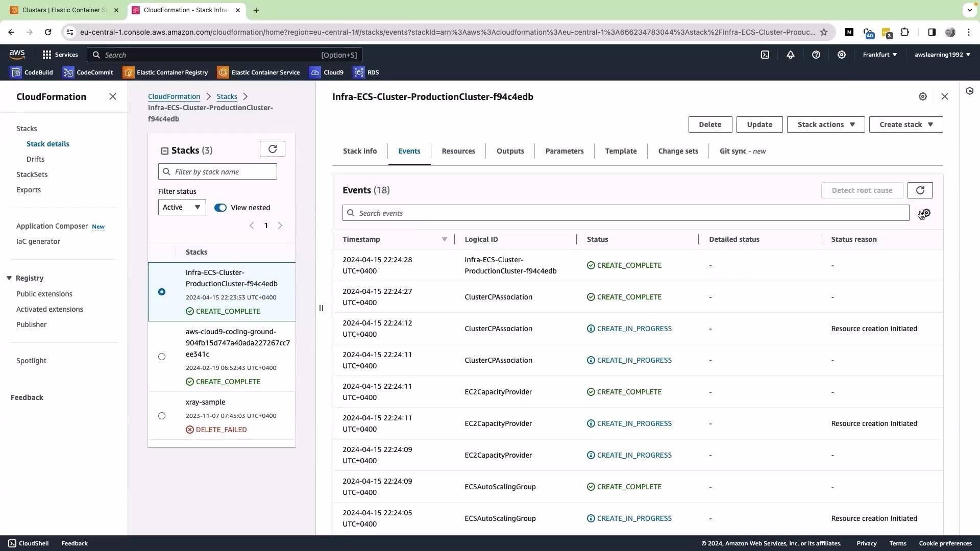Screen dimensions: 980x551
Task: Select the aws-cloud9-coding-ground stack radio
Action: 162,357
